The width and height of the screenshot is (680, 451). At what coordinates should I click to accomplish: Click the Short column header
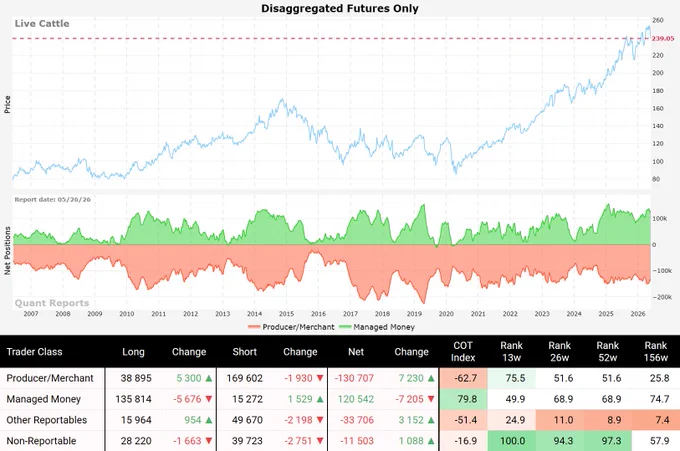point(245,352)
